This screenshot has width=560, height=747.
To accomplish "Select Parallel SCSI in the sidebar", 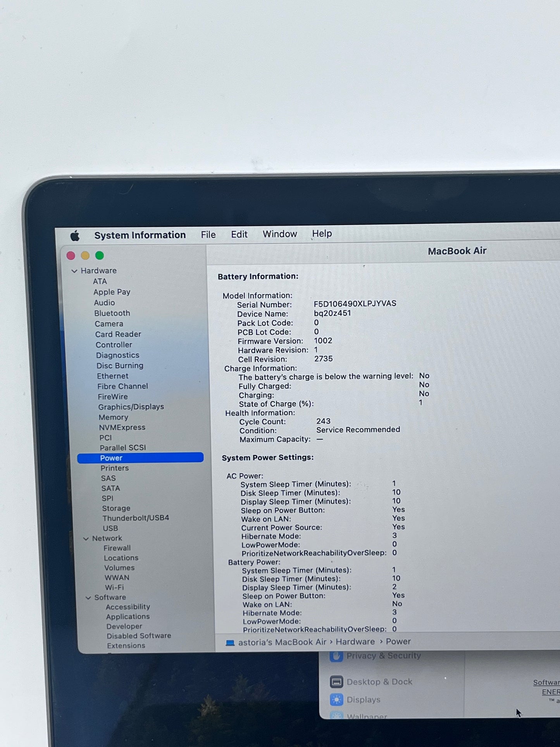I will click(123, 448).
